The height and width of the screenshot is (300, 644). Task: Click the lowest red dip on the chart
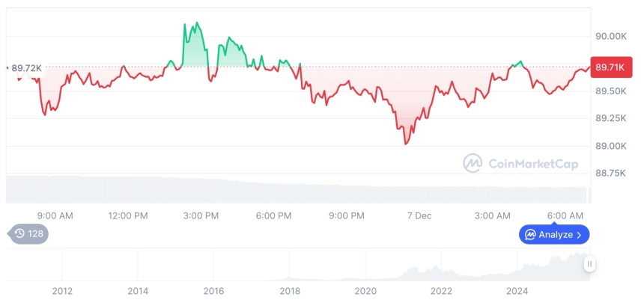click(405, 143)
